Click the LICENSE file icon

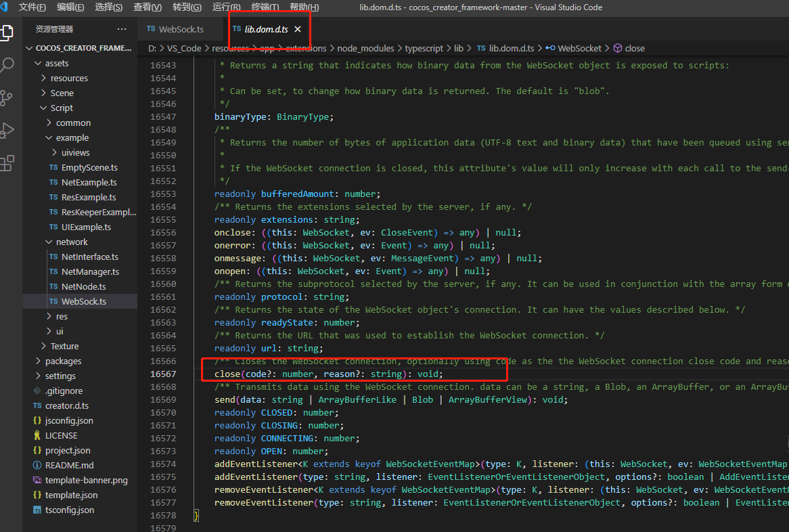[37, 435]
